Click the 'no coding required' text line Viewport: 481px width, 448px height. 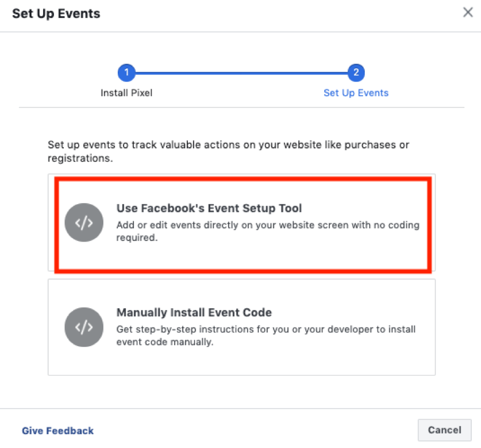tap(137, 238)
